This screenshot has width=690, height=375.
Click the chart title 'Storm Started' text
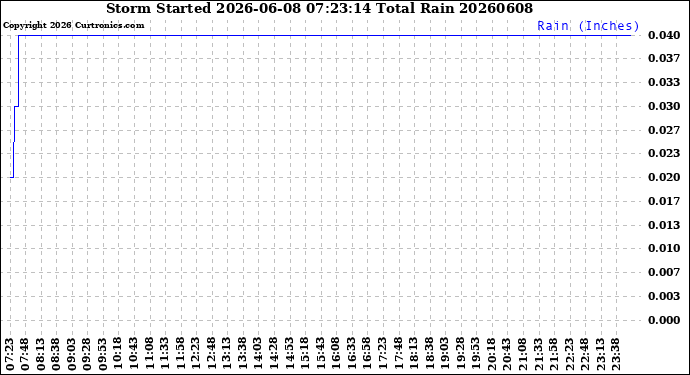coord(159,8)
